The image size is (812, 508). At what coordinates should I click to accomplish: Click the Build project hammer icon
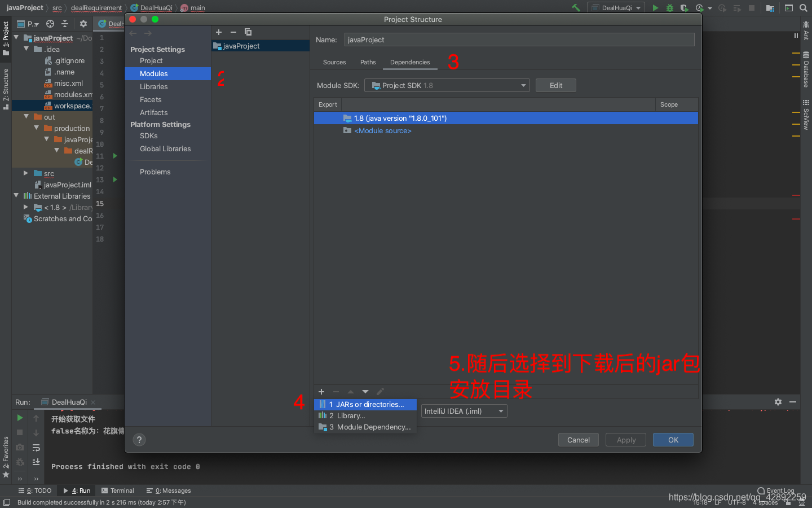click(x=576, y=8)
